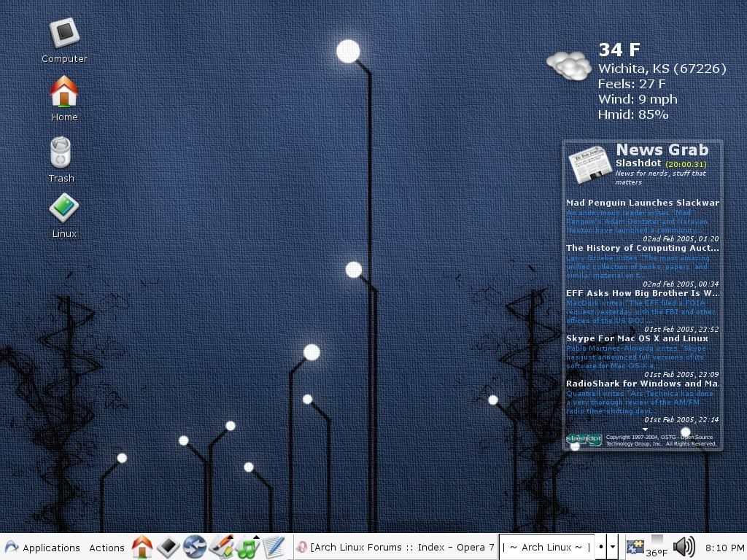Viewport: 747px width, 560px height.
Task: Click the Slashdot feed name in News Grab
Action: (x=638, y=163)
